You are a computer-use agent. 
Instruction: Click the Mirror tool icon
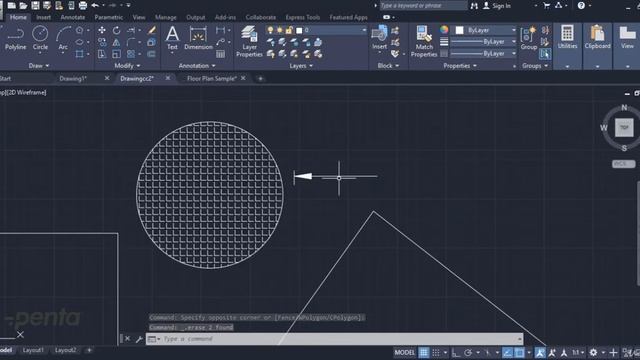pos(117,42)
